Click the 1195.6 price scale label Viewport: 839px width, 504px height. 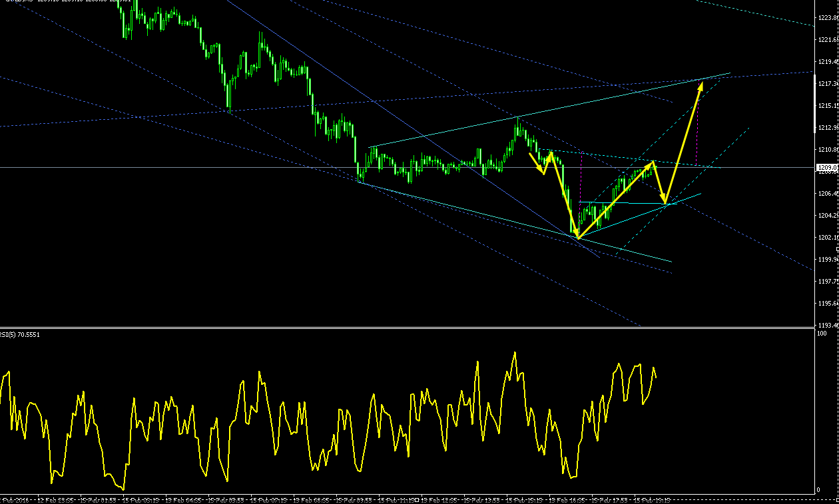point(828,304)
